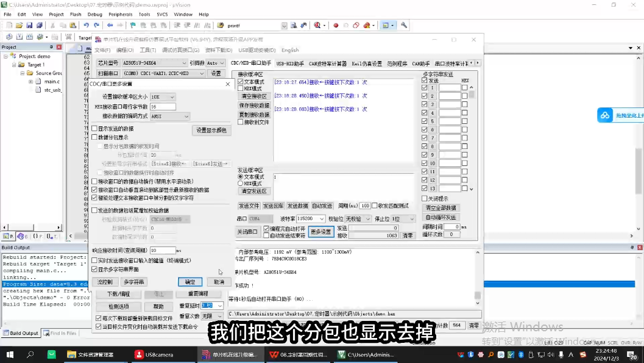644x363 pixels.
Task: Click the 确定 button in settings dialog
Action: click(189, 282)
